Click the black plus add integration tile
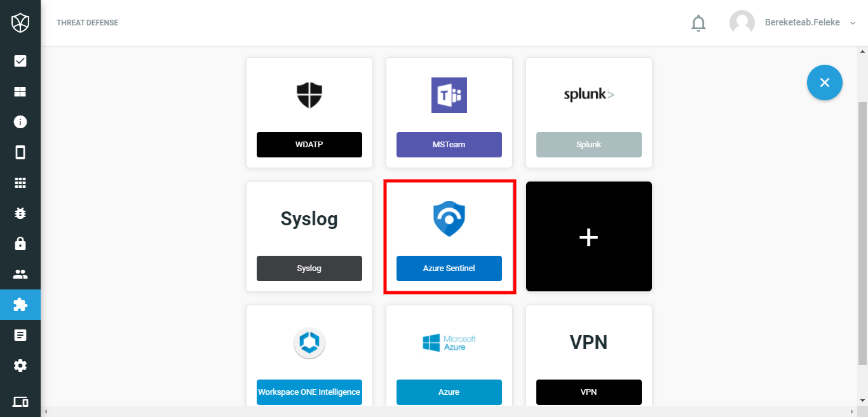The height and width of the screenshot is (417, 868). coord(589,237)
